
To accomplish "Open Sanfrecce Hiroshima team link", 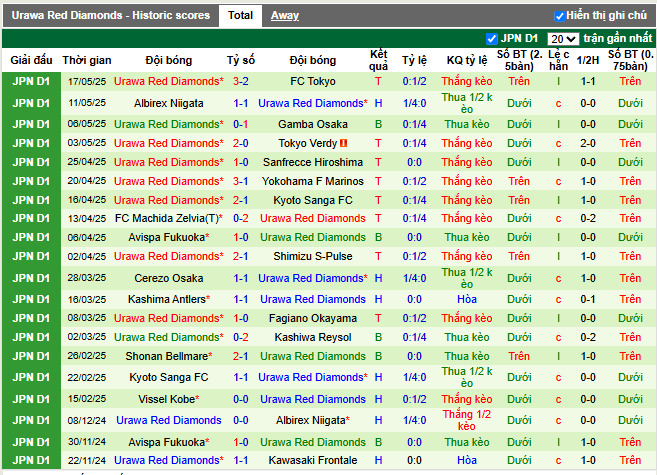I will click(313, 162).
